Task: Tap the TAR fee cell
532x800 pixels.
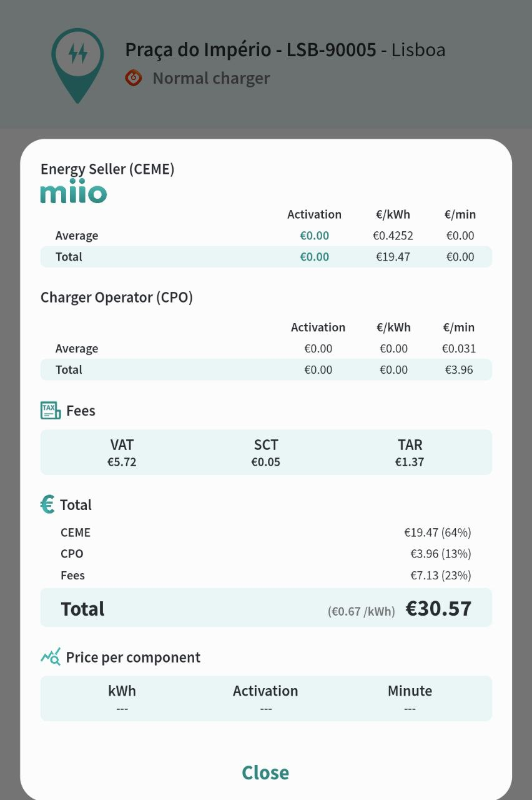Action: tap(410, 452)
